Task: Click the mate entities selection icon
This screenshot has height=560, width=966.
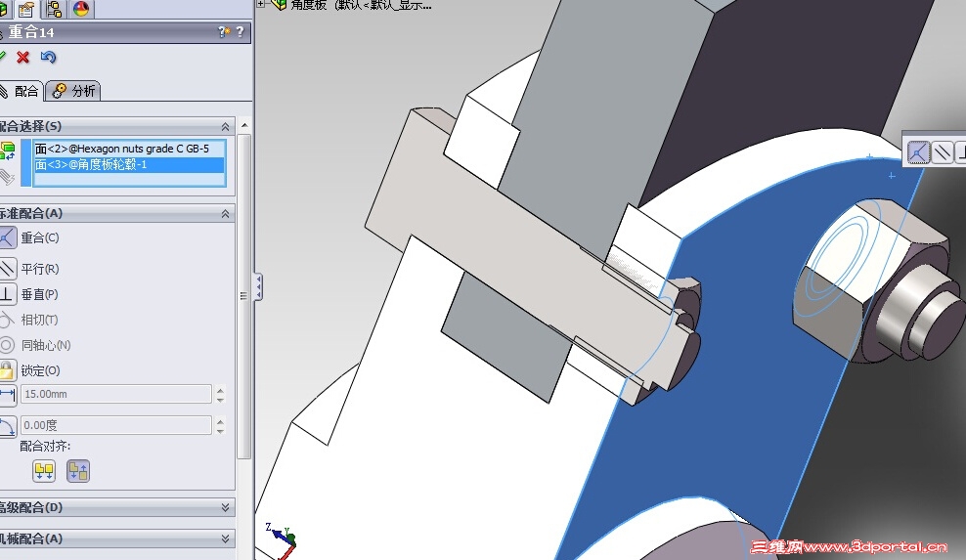Action: pyautogui.click(x=8, y=151)
